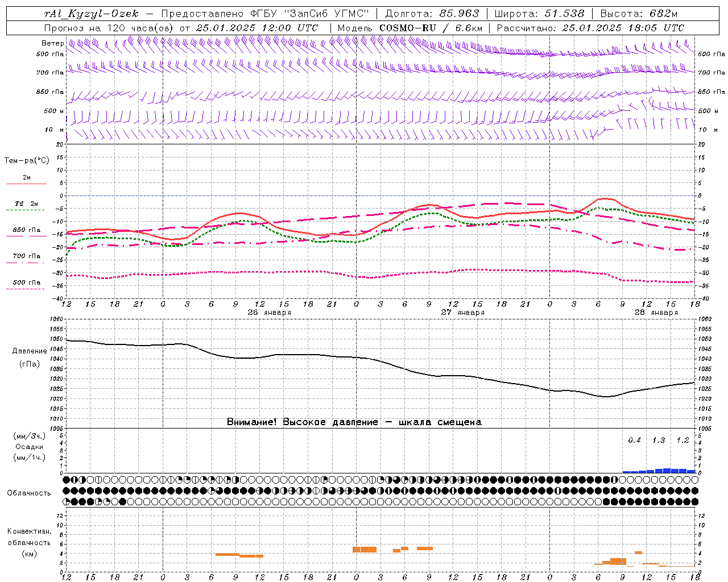
Task: Click the Давление pressure section label
Action: tap(30, 351)
